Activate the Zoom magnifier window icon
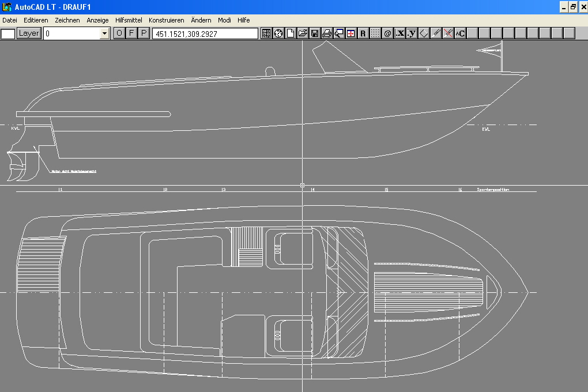 (338, 33)
